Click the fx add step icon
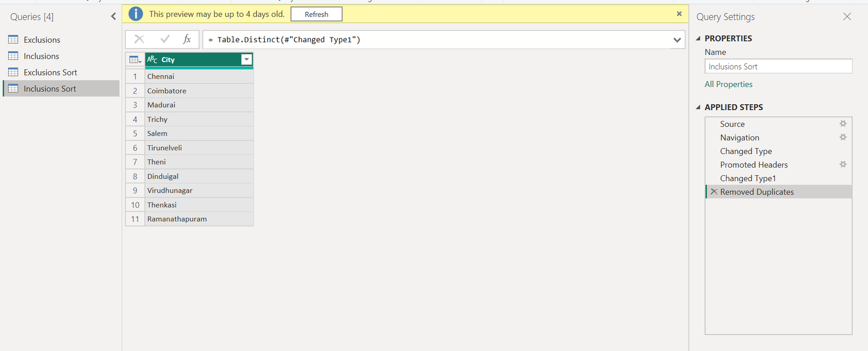The width and height of the screenshot is (868, 351). coord(187,39)
